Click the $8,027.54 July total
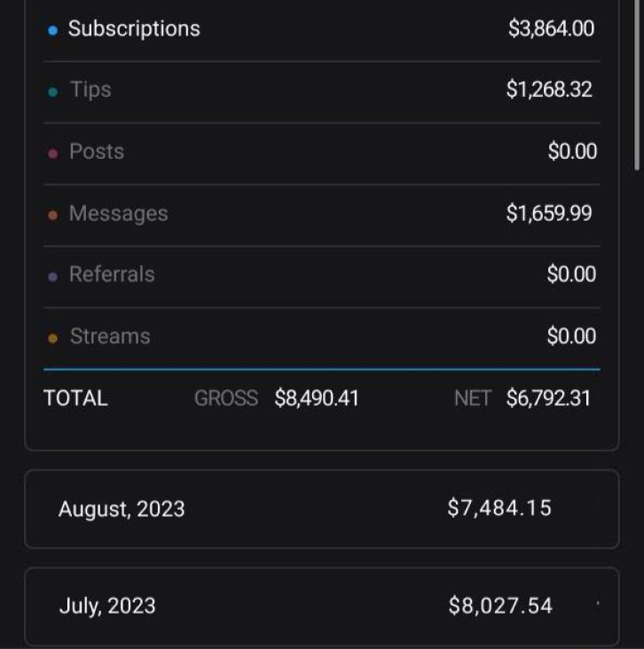The height and width of the screenshot is (649, 644). (500, 606)
